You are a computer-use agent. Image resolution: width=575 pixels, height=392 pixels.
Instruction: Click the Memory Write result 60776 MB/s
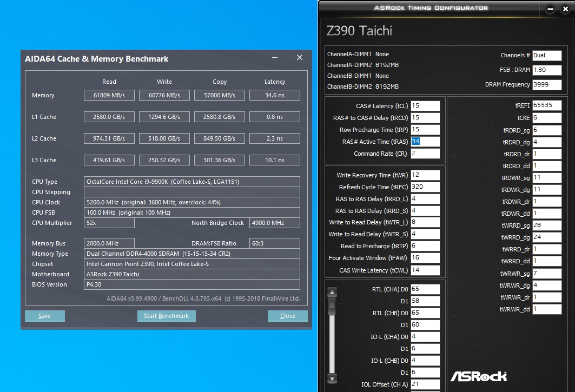164,95
